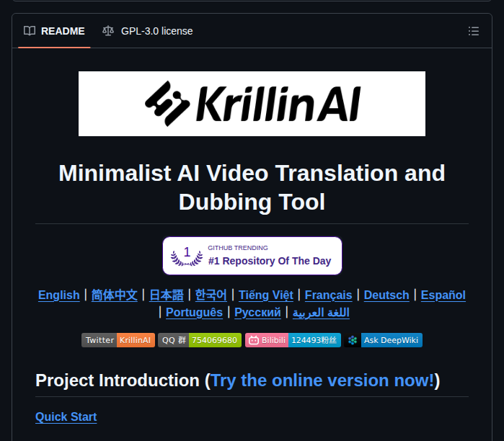Open the README tab
This screenshot has height=441, width=504.
[x=54, y=31]
